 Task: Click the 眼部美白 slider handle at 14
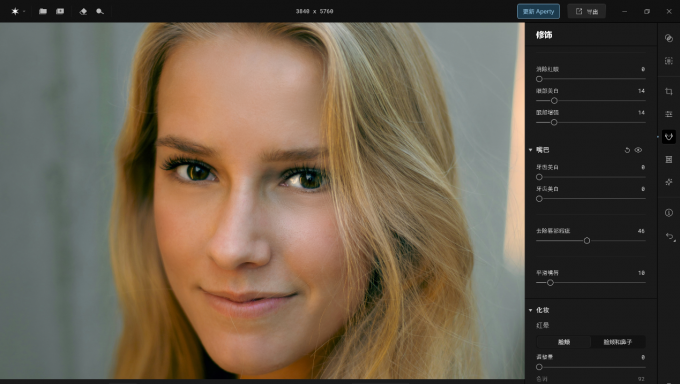tap(554, 101)
